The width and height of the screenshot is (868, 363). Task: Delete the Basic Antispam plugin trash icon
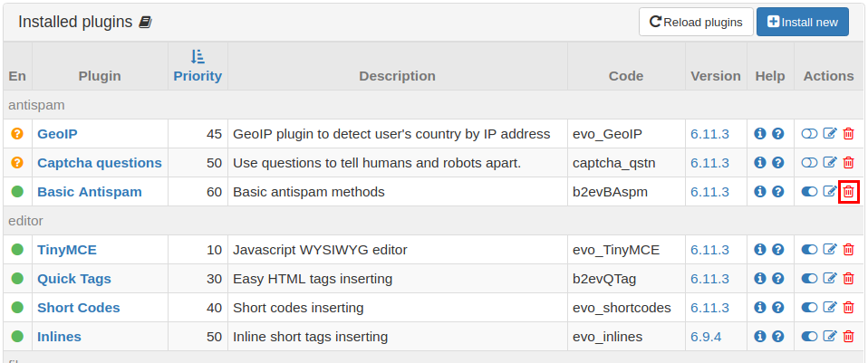click(848, 192)
